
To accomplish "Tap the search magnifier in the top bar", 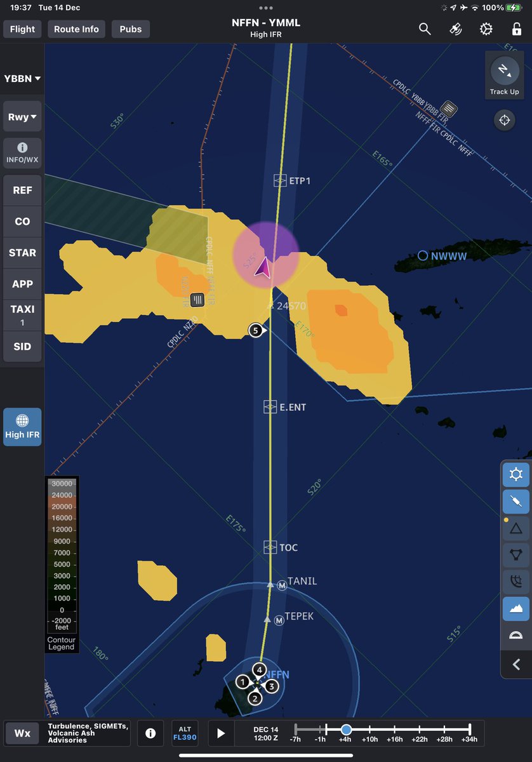I will (425, 29).
